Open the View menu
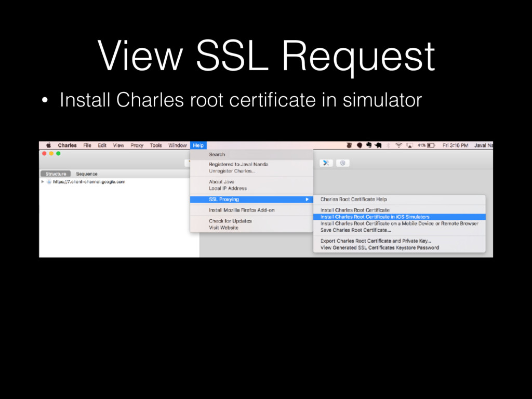 (x=118, y=145)
